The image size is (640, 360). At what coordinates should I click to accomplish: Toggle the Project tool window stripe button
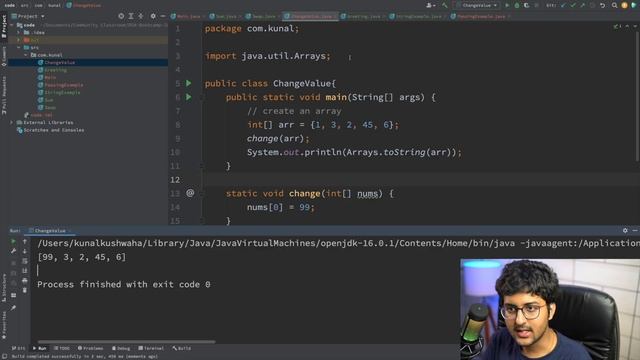[x=4, y=26]
